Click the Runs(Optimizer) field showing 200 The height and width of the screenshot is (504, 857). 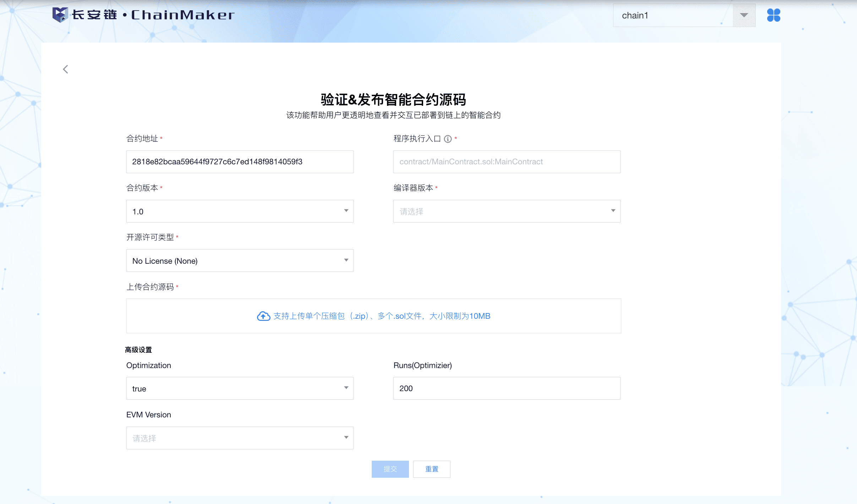507,388
